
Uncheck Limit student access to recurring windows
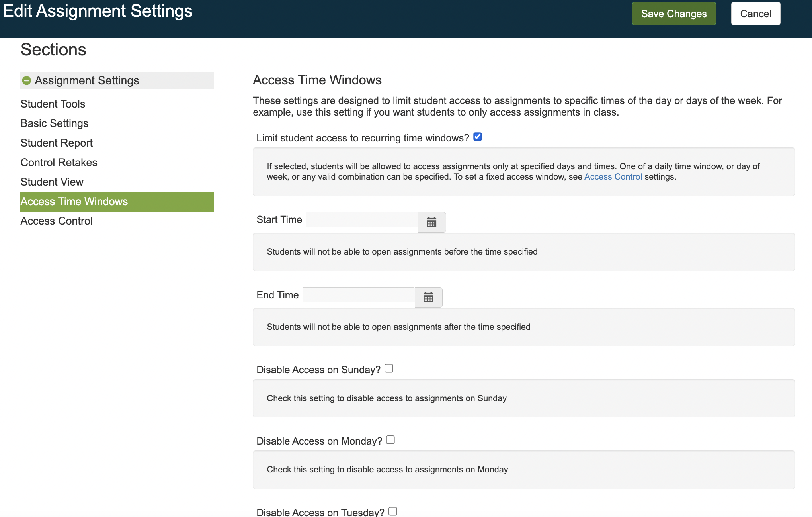pyautogui.click(x=478, y=137)
